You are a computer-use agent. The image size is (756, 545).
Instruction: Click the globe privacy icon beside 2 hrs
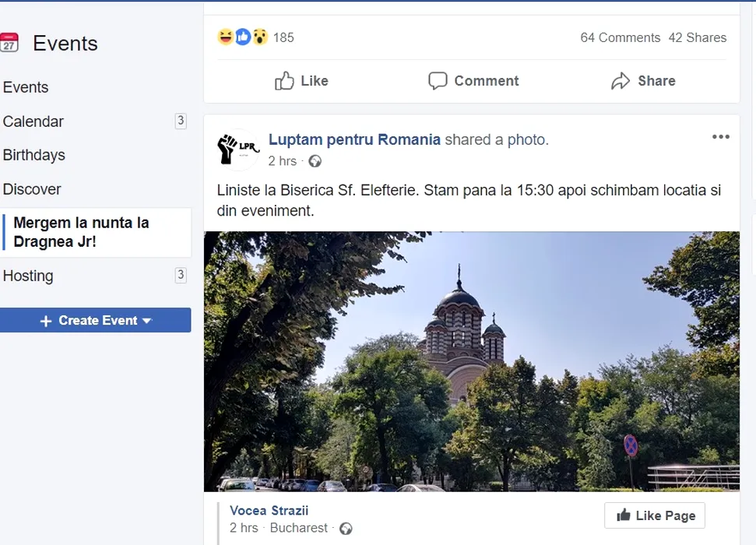tap(315, 161)
